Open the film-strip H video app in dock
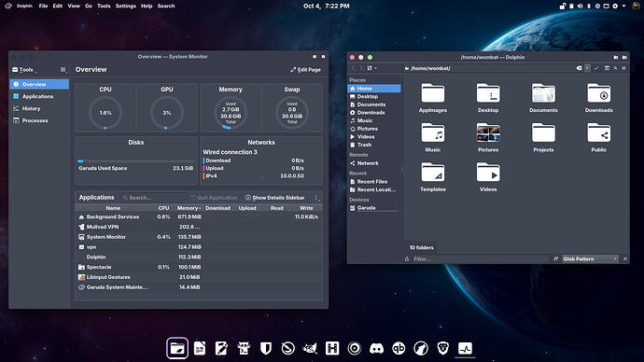This screenshot has height=362, width=644. (x=332, y=348)
